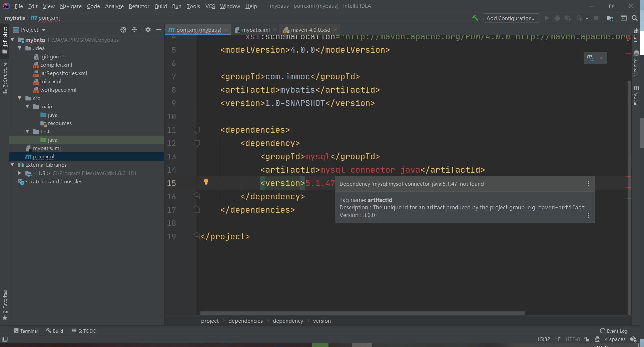The image size is (644, 347).
Task: Click the 4 spaces indent setting
Action: tap(615, 339)
